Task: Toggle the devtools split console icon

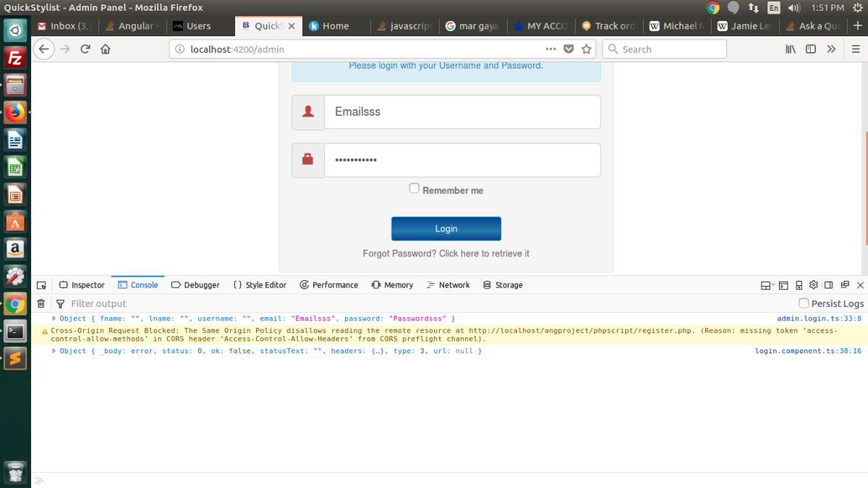Action: 783,285
